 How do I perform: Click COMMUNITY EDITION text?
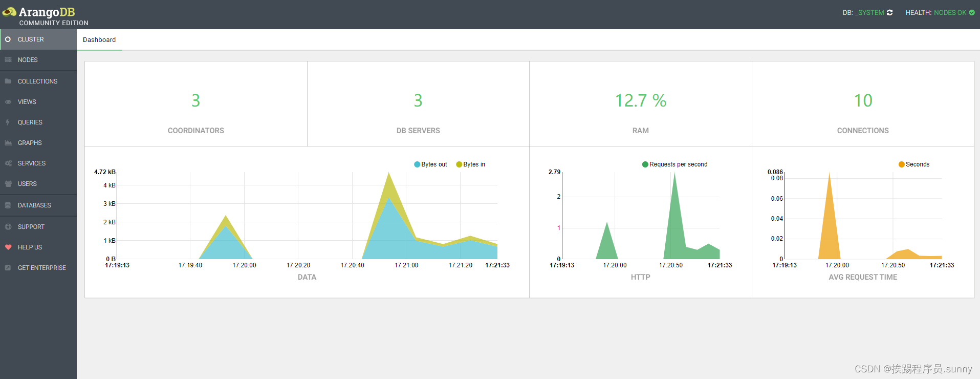click(54, 23)
